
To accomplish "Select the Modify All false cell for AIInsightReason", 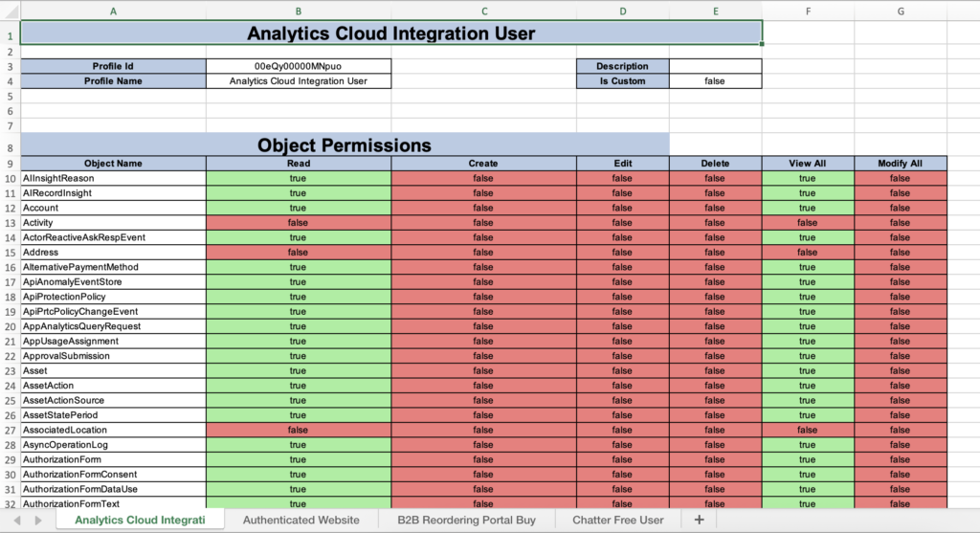I will [x=901, y=179].
